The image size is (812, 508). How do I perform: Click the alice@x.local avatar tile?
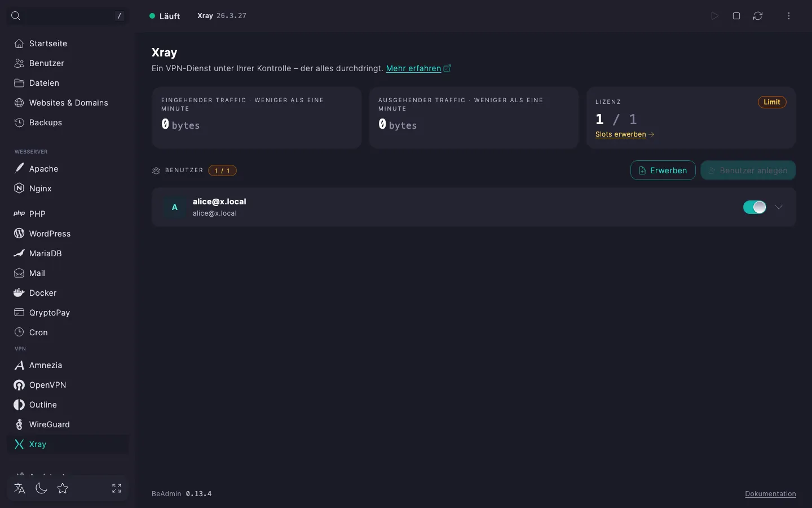pyautogui.click(x=175, y=207)
